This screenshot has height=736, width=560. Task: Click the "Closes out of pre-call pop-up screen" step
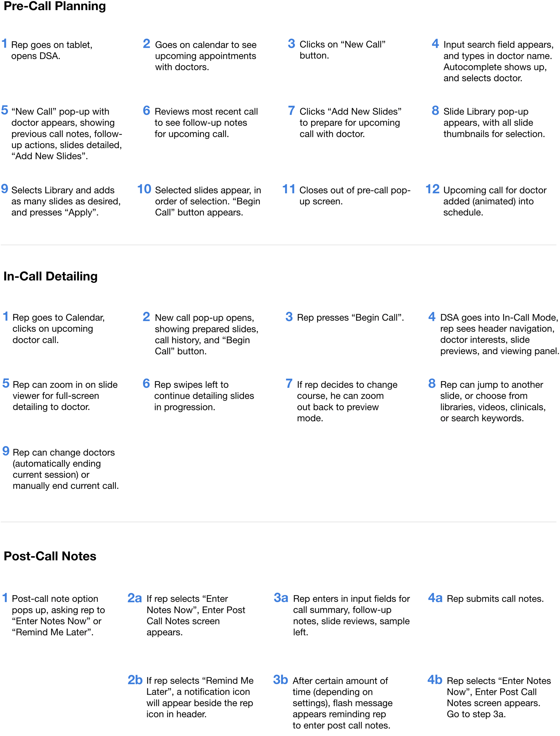coord(355,196)
